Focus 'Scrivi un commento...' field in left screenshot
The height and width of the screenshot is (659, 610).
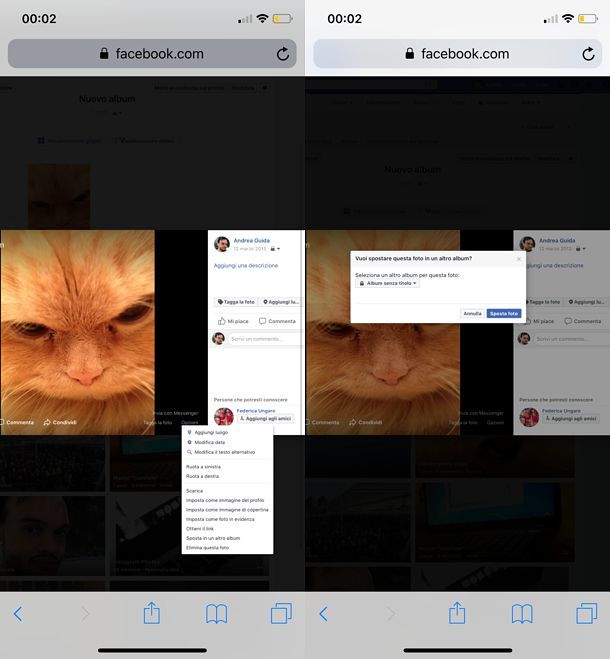pos(264,339)
